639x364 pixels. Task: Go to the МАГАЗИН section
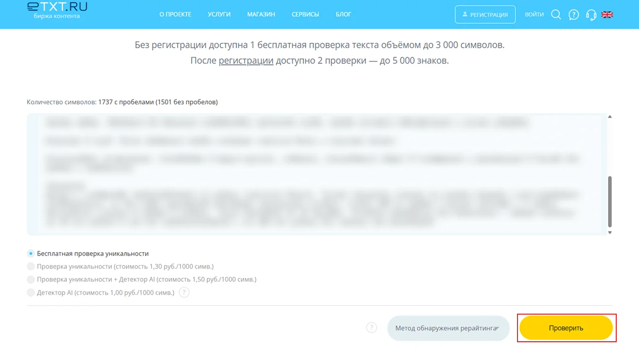261,15
